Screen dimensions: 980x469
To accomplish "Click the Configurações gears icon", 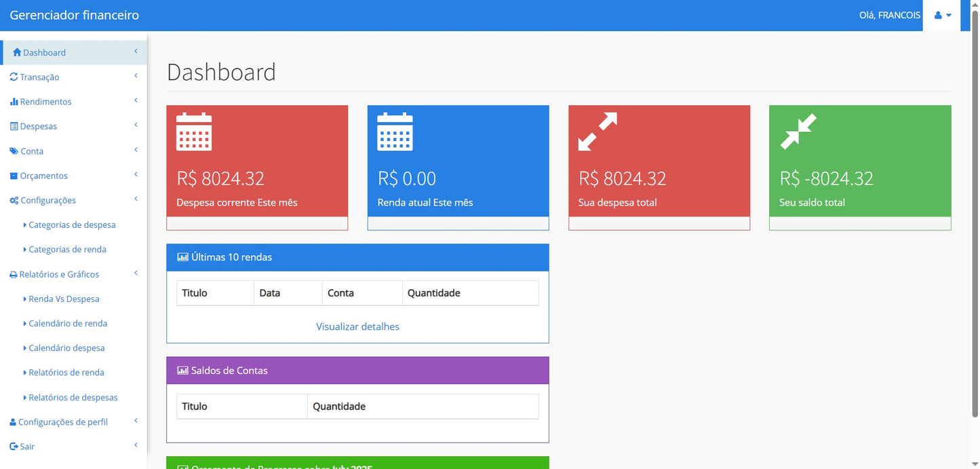I will click(x=15, y=200).
